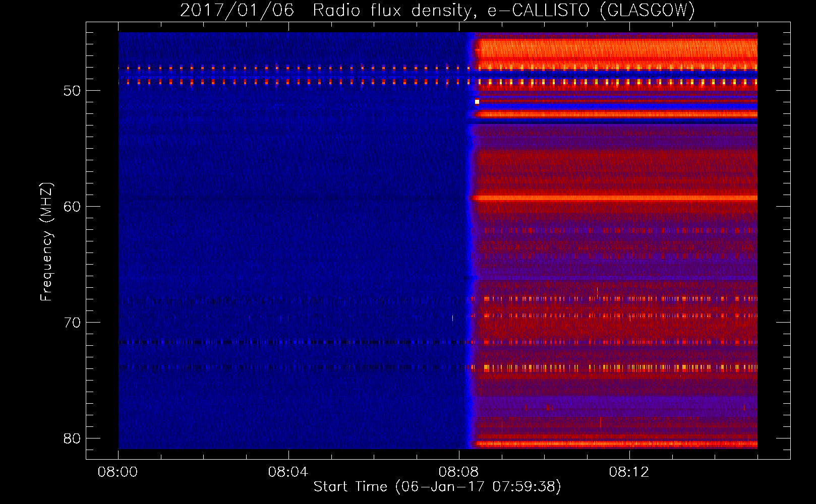Click the 08:08 time tick label

[458, 472]
